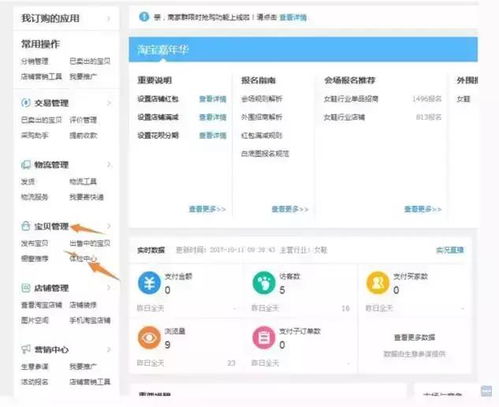
Task: Open the 宝贝管理 menu heading
Action: 51,227
